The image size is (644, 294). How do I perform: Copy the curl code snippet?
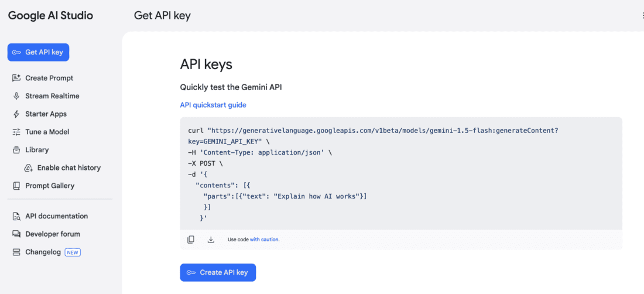pos(191,240)
